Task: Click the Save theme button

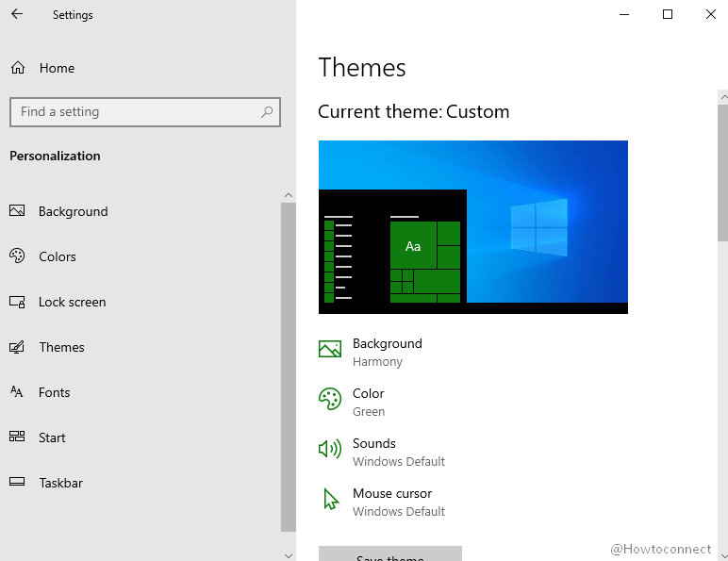Action: pos(390,553)
